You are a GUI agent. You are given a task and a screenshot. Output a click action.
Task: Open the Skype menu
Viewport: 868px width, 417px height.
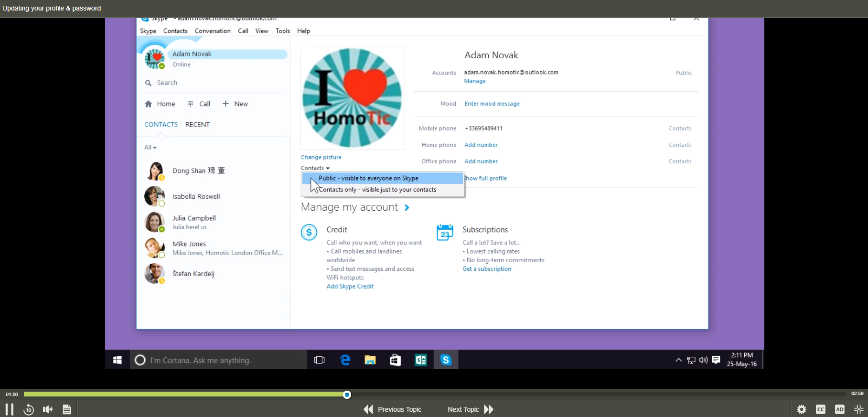click(148, 31)
